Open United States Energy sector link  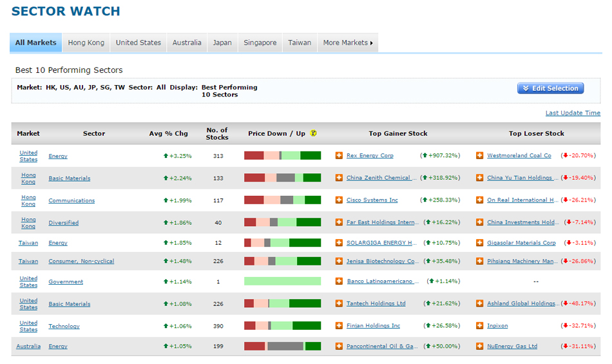[58, 156]
